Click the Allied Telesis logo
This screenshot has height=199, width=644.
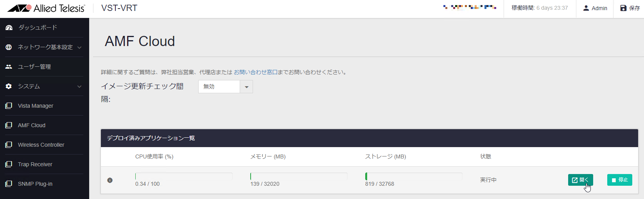coord(46,8)
